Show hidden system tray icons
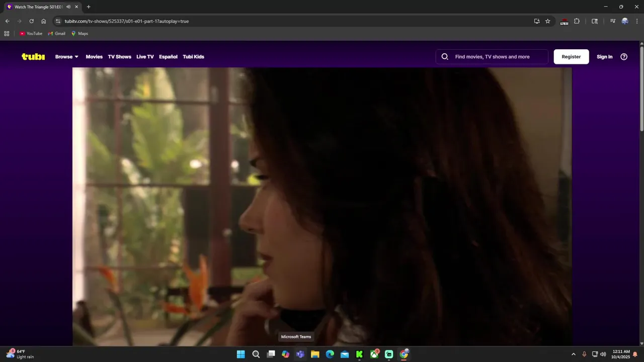Screen dimensions: 644x362 coord(573,354)
